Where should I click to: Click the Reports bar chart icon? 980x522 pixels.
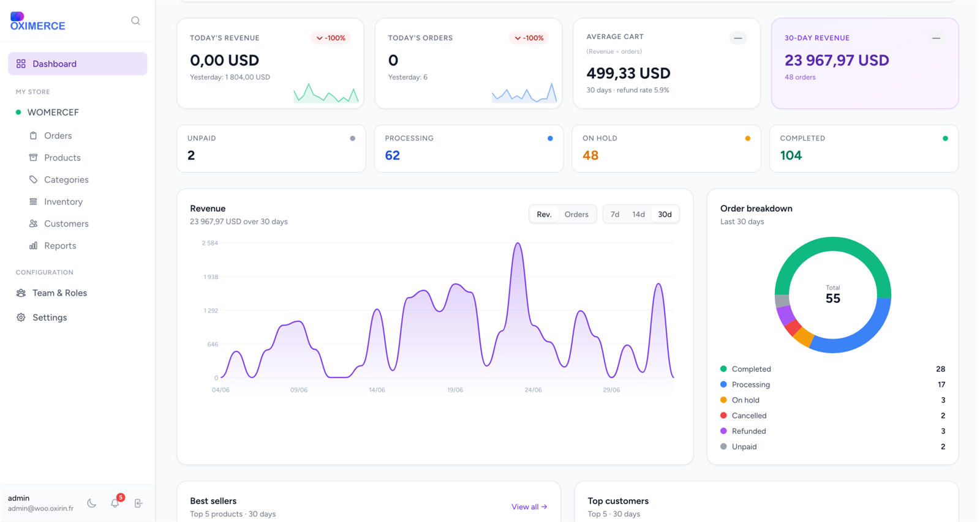(33, 245)
